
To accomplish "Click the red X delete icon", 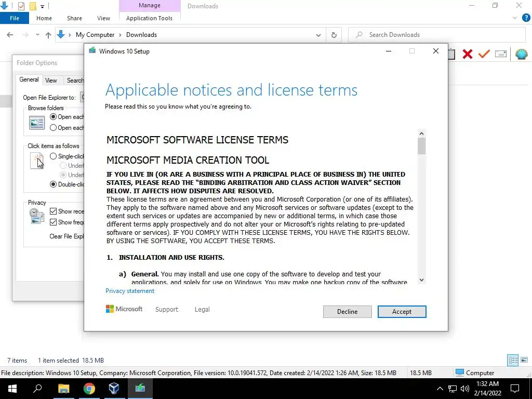I will click(468, 54).
